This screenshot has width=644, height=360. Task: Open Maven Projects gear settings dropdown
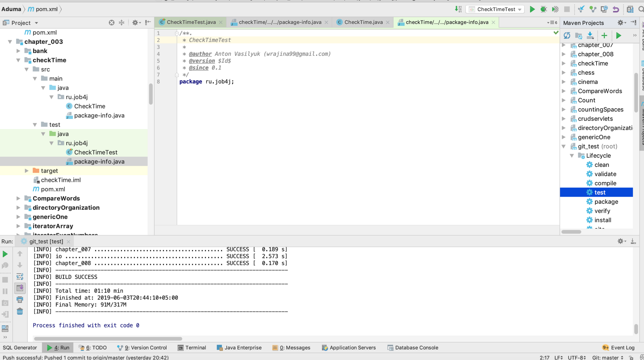[x=622, y=22]
